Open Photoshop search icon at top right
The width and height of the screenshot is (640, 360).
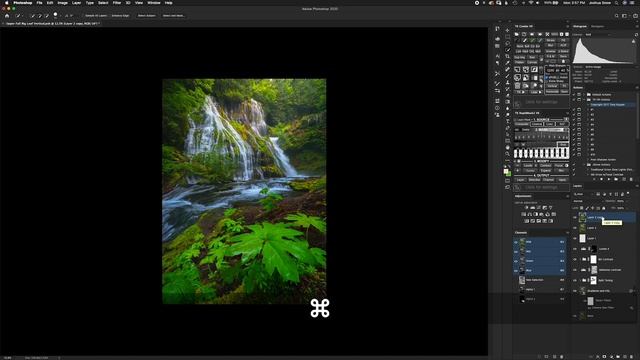[x=616, y=16]
